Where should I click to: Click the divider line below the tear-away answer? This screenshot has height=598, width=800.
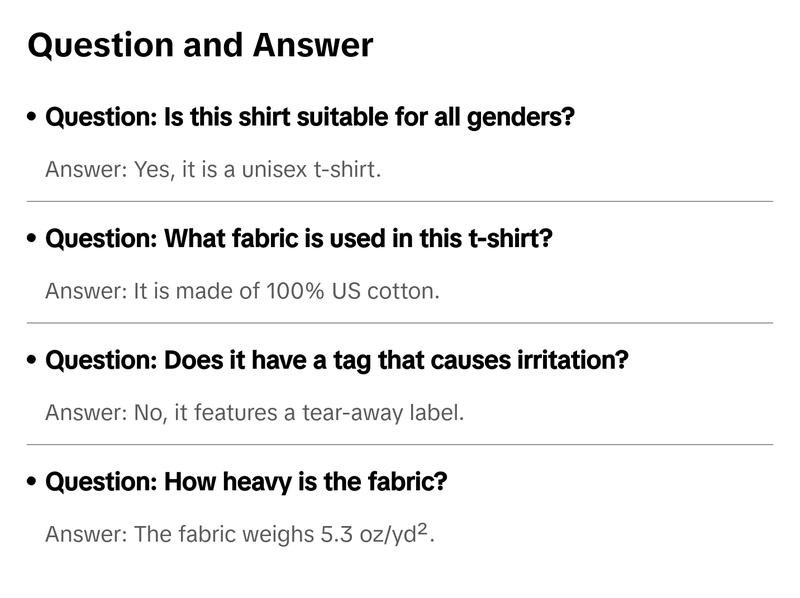(400, 444)
